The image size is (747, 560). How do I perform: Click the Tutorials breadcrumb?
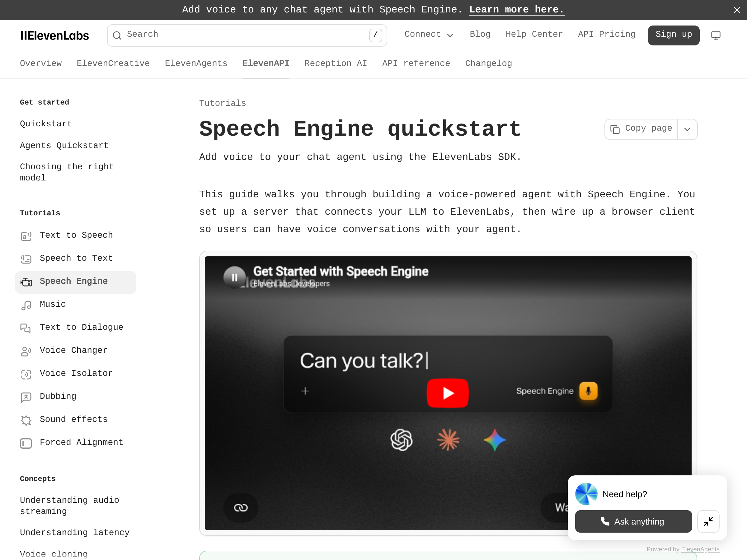pyautogui.click(x=223, y=103)
